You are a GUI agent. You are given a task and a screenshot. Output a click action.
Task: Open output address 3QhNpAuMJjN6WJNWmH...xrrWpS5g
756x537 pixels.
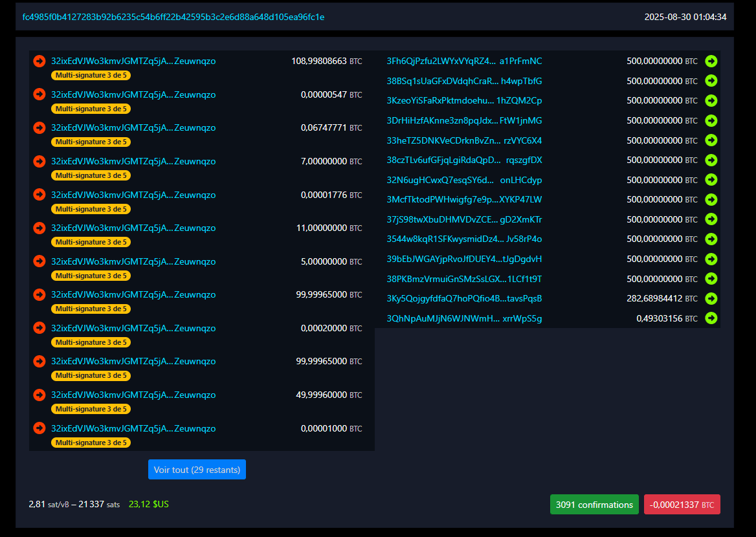[464, 318]
